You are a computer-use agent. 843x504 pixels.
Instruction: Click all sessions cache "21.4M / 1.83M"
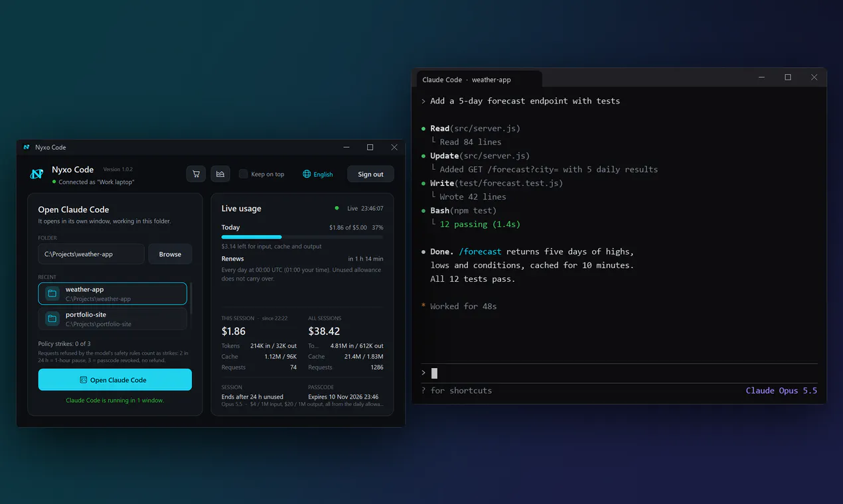point(364,356)
